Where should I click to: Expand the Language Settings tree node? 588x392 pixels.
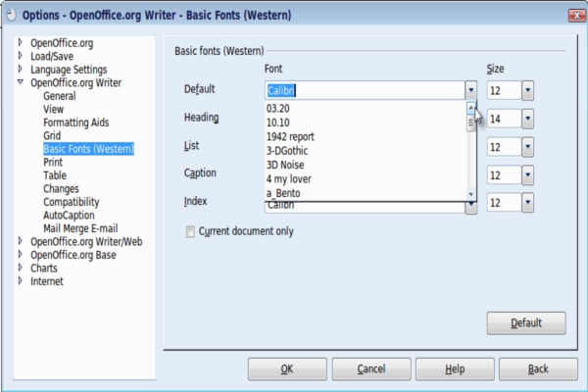[21, 69]
